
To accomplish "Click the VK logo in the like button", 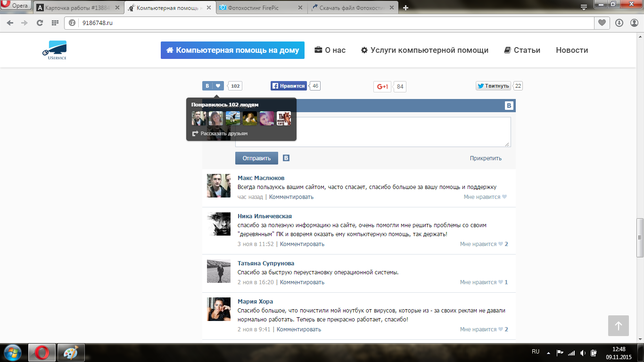I will coord(207,86).
